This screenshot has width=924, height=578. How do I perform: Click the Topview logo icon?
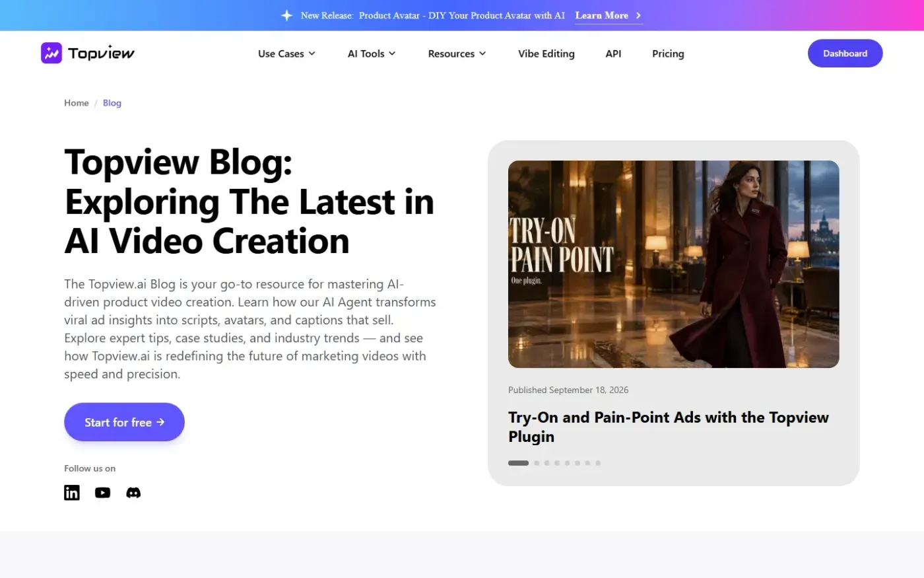click(51, 53)
